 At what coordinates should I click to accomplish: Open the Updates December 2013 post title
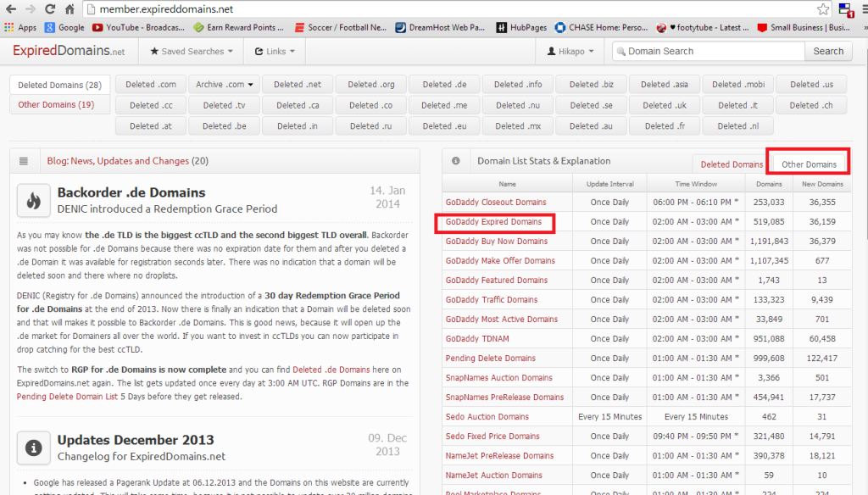pyautogui.click(x=136, y=440)
